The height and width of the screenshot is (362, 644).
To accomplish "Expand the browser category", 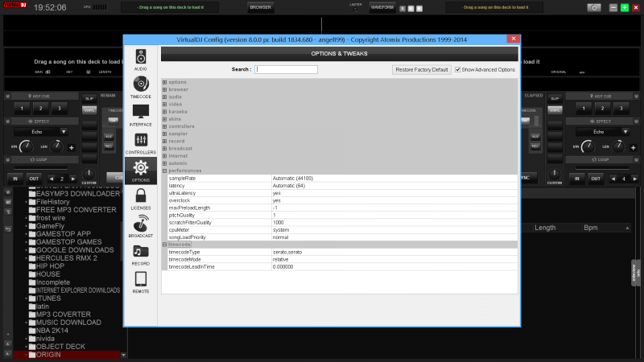I will click(165, 89).
